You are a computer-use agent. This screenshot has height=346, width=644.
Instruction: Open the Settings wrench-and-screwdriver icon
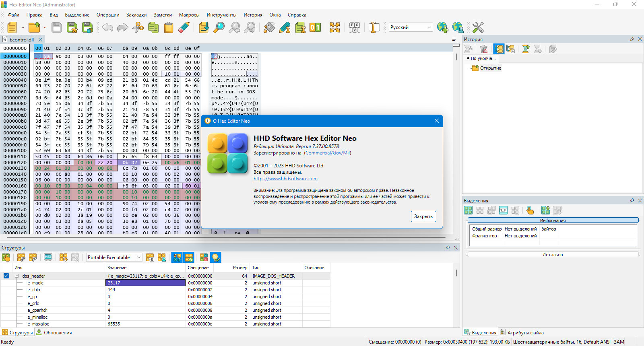point(478,27)
